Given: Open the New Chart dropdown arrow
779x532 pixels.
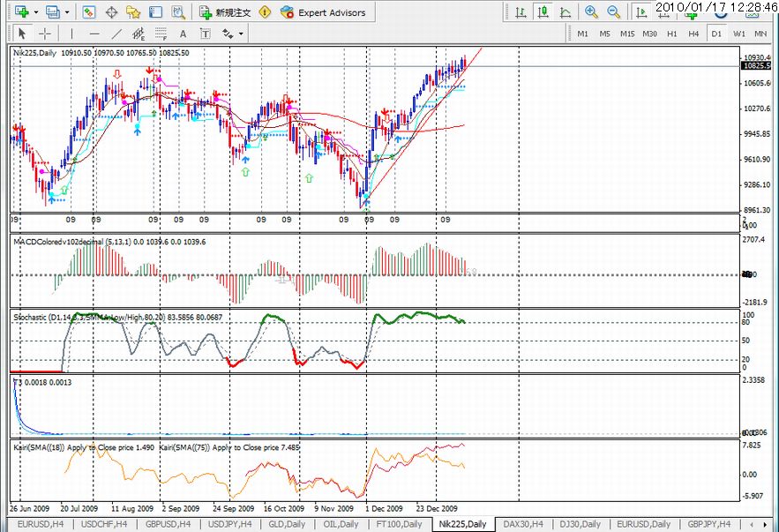Looking at the screenshot, I should pos(36,12).
